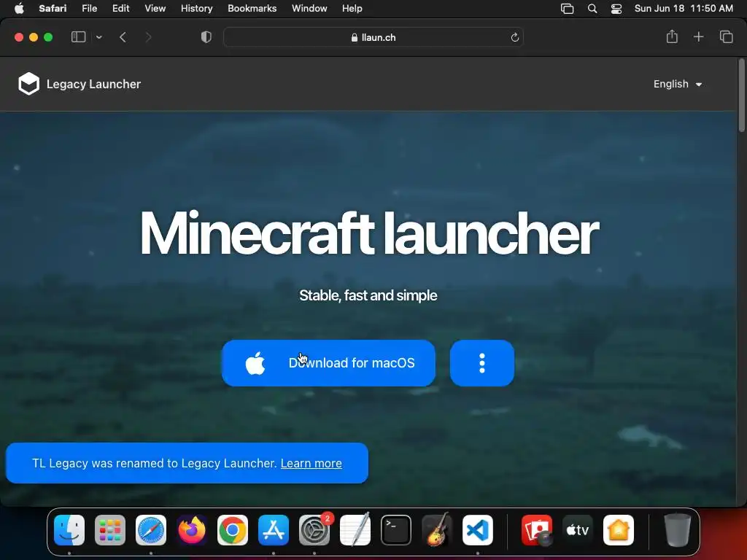Image resolution: width=747 pixels, height=560 pixels.
Task: Click the Minecraft launcher heading
Action: tap(369, 233)
